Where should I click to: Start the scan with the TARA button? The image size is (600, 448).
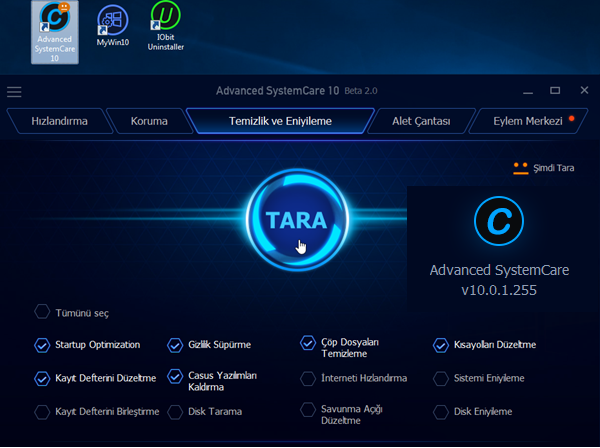[x=297, y=220]
